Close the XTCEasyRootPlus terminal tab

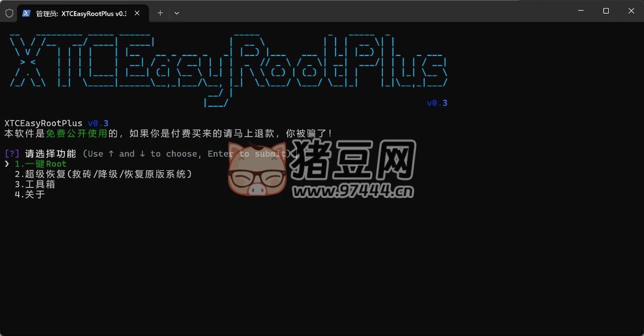pyautogui.click(x=137, y=13)
